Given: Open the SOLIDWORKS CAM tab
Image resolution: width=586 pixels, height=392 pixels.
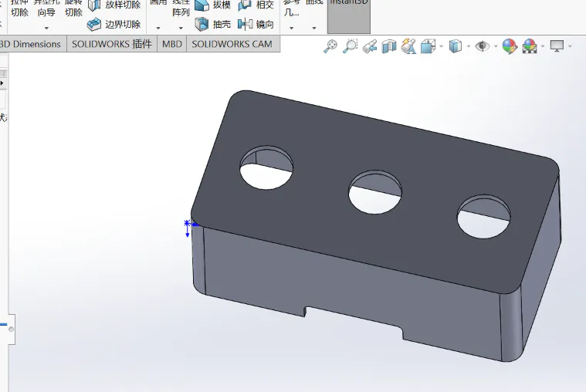Looking at the screenshot, I should tap(232, 44).
